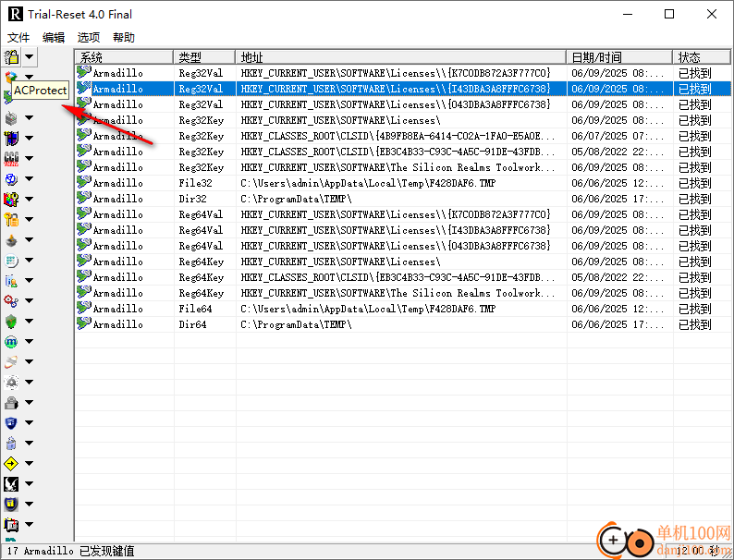The image size is (734, 560).
Task: Sort by the 类型 column header
Action: pos(204,57)
